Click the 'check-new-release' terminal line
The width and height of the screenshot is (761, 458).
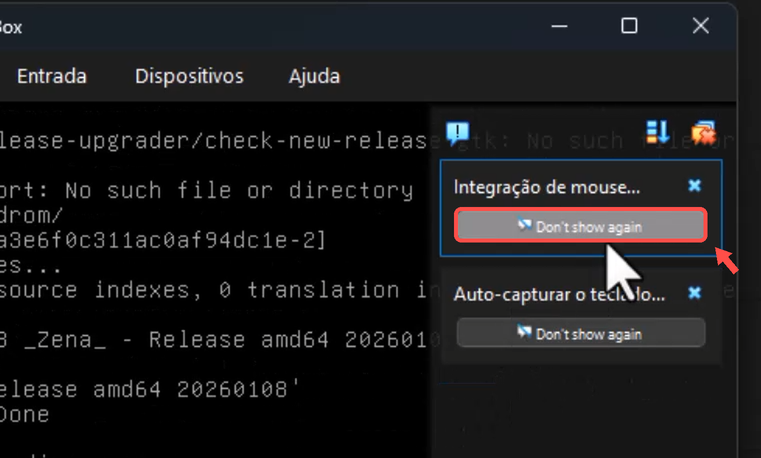[214, 141]
